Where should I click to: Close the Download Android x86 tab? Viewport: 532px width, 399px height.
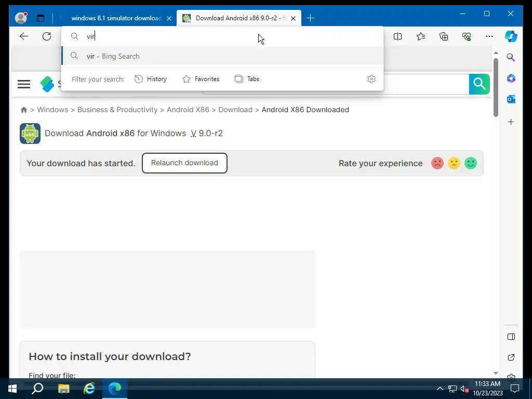click(x=294, y=18)
